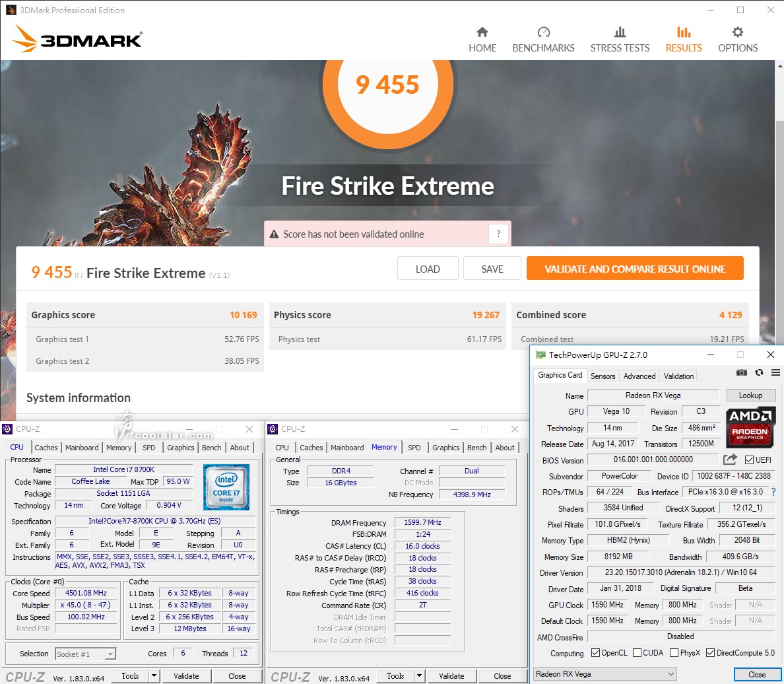Open the OPTIONS gear page

pos(738,40)
